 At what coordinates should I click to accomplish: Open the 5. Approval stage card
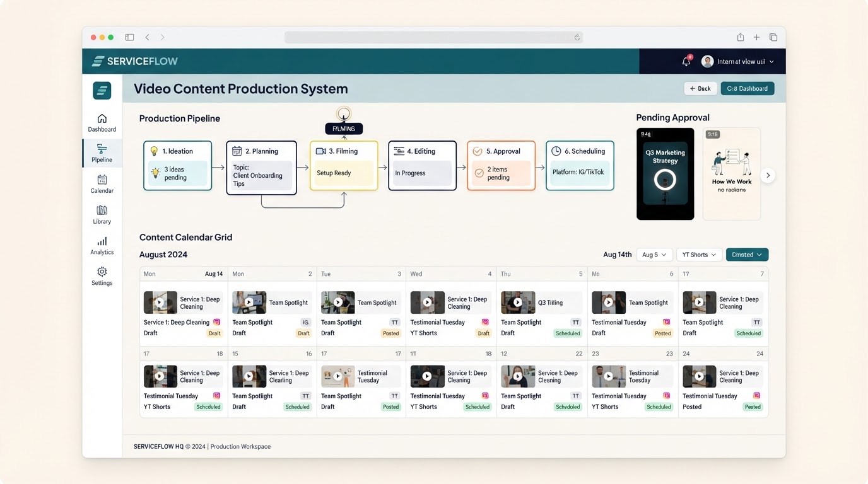pyautogui.click(x=501, y=166)
